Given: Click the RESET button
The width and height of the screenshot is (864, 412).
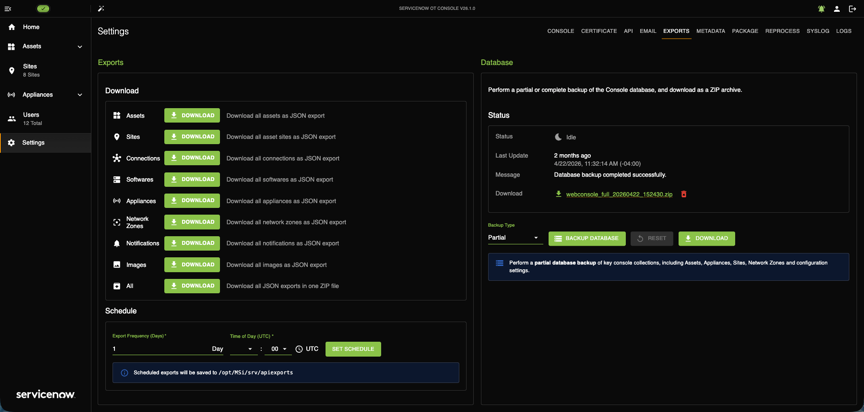Looking at the screenshot, I should coord(652,238).
